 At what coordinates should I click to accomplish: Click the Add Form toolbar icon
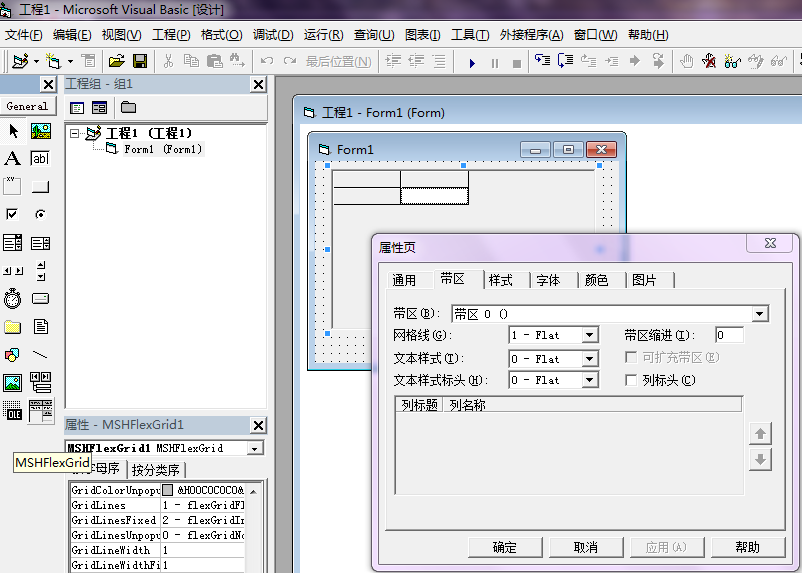(x=53, y=61)
